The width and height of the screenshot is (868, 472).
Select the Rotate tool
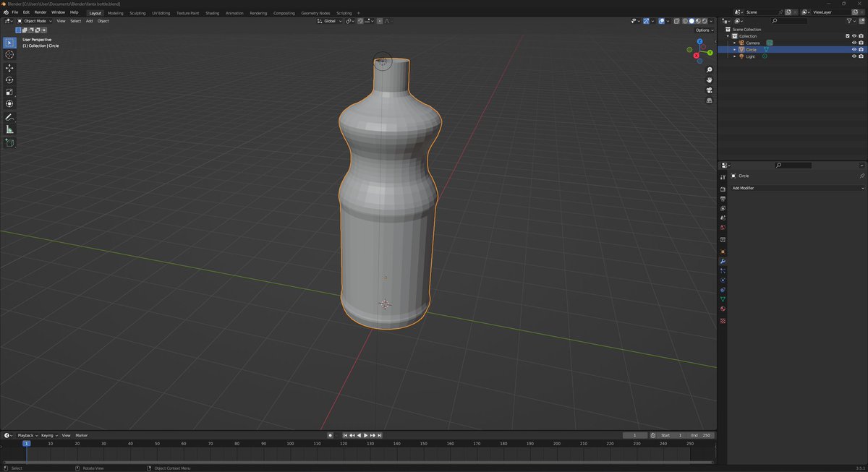tap(9, 80)
